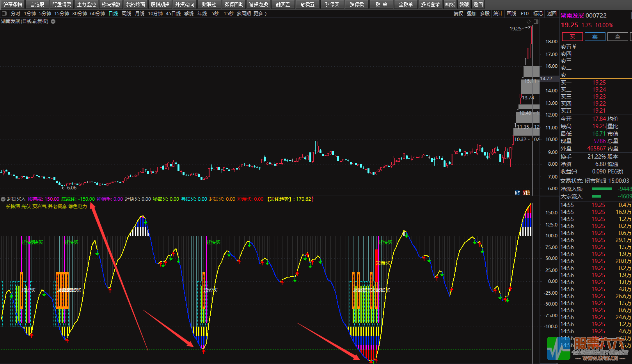The image size is (632, 364).
Task: Click 页岩气 concept tag
Action: pos(39,207)
